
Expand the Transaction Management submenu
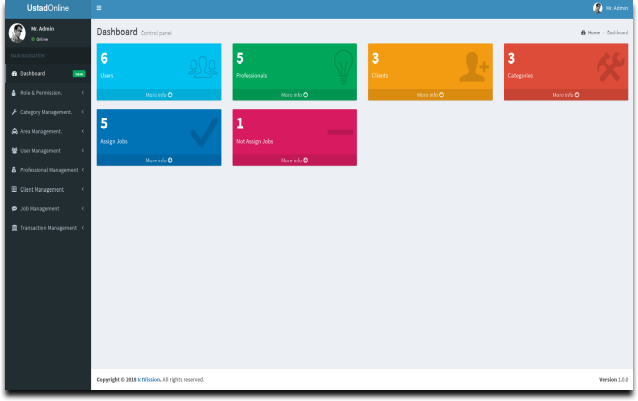coord(48,228)
